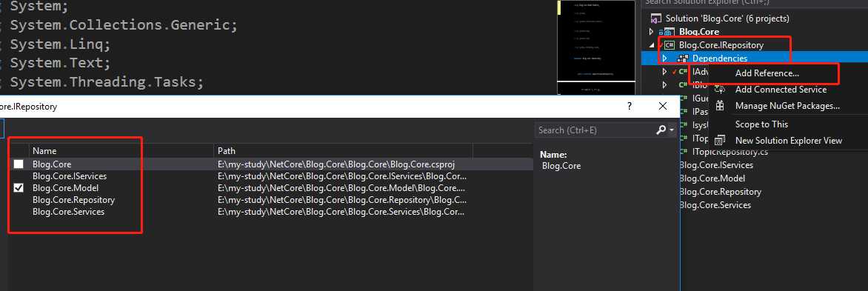Expand the IAdv file node arrow
This screenshot has width=868, height=291.
(x=665, y=72)
